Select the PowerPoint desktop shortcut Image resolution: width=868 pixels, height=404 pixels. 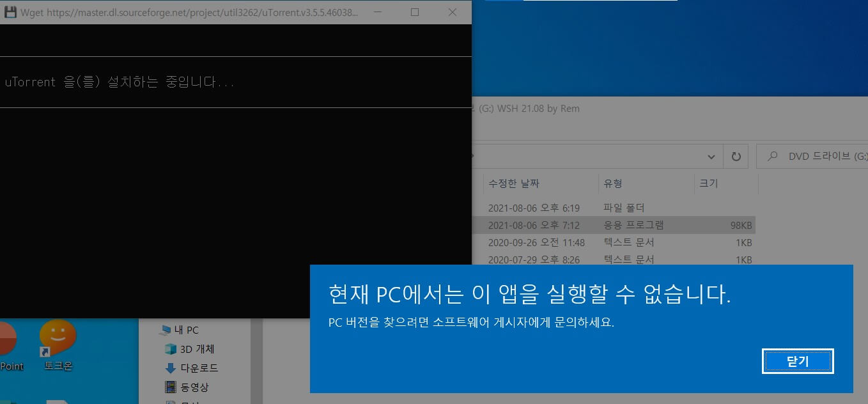point(12,346)
